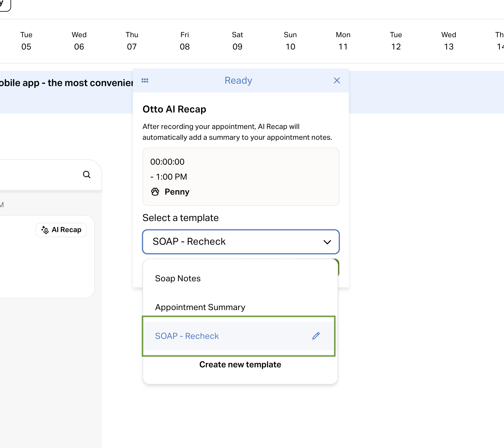
Task: Open Mon 11 in the date strip
Action: click(x=343, y=41)
